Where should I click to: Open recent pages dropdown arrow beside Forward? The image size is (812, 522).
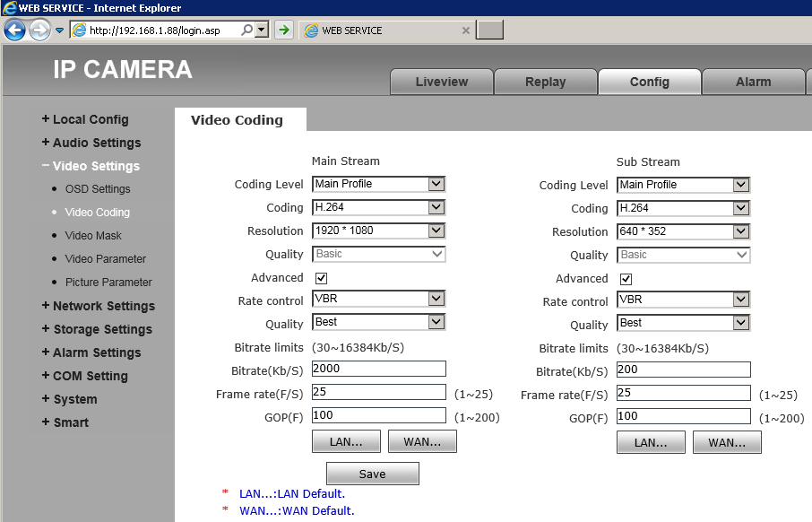point(59,30)
